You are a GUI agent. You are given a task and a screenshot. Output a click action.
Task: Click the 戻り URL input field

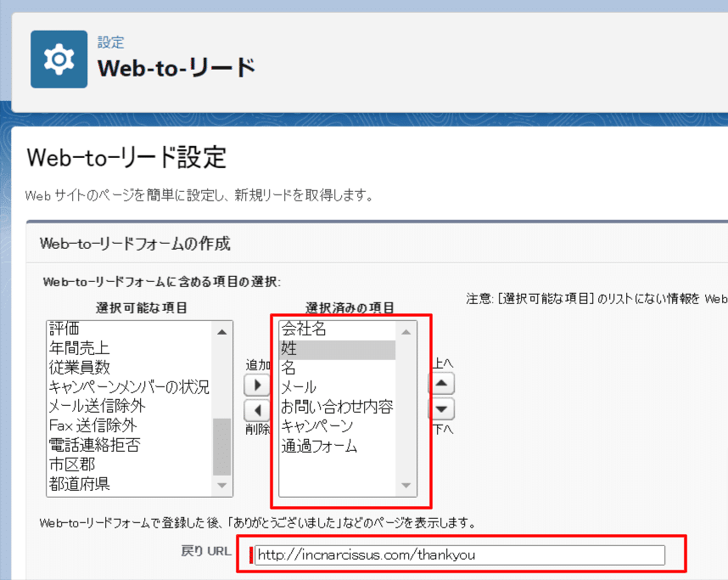tap(460, 555)
